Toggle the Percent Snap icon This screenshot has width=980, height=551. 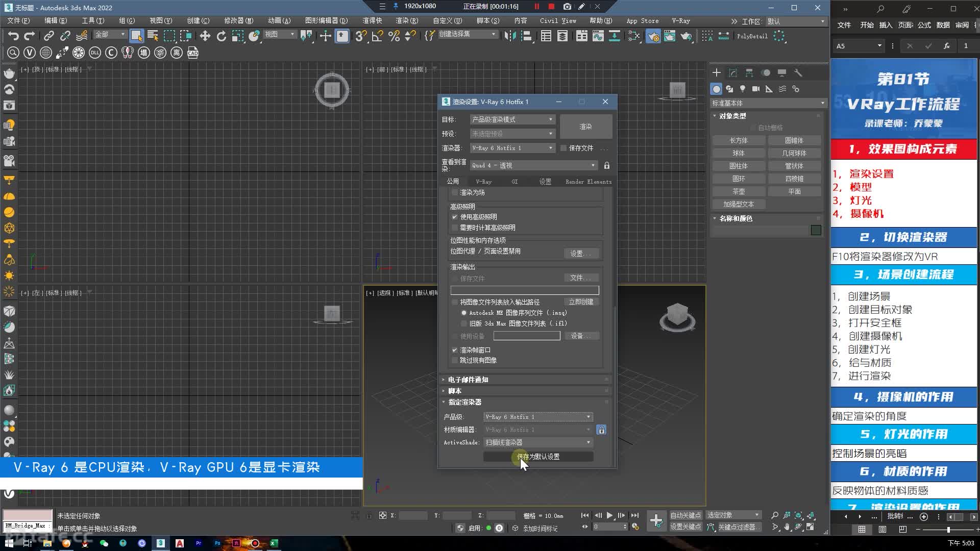pyautogui.click(x=394, y=36)
